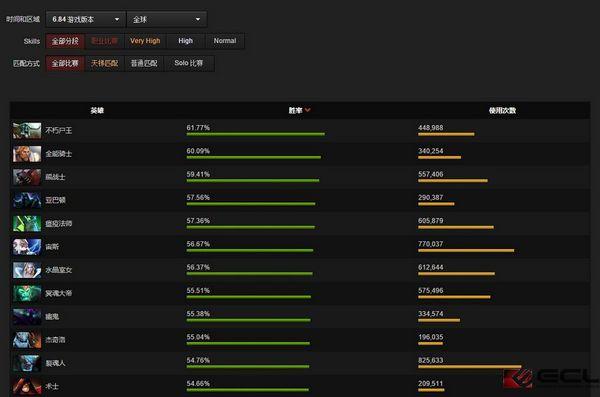
Task: Click the 全能骑士 hero portrait
Action: (x=27, y=154)
